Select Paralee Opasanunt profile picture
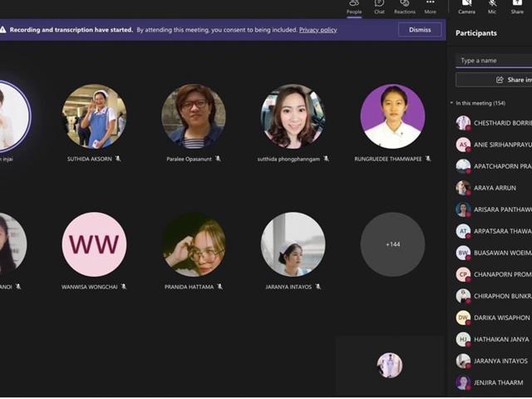 click(194, 116)
